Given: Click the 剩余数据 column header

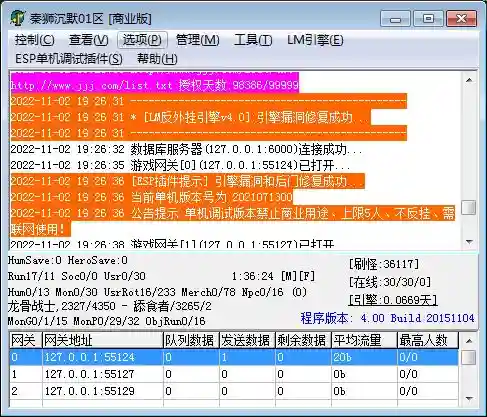Looking at the screenshot, I should tap(303, 340).
